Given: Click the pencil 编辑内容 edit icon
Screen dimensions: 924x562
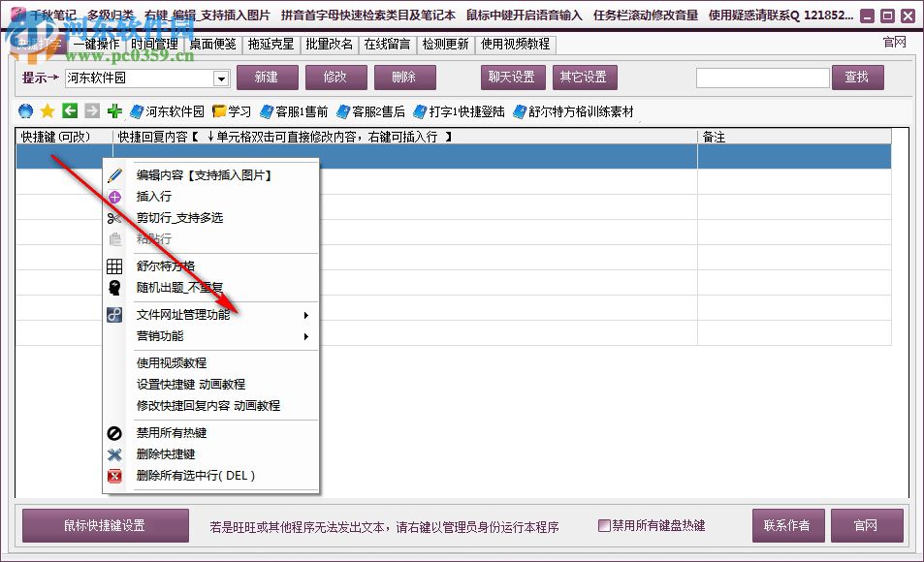Looking at the screenshot, I should tap(115, 174).
